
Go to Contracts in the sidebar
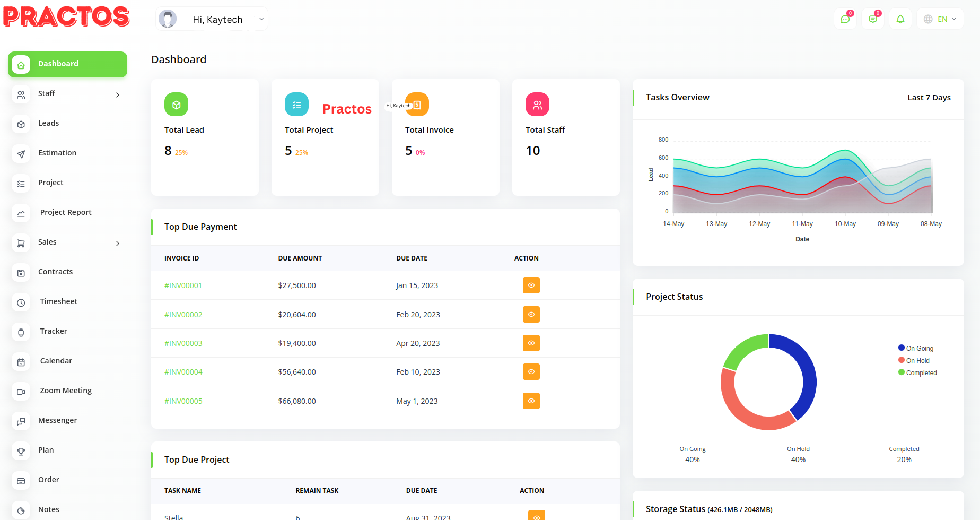(x=55, y=272)
